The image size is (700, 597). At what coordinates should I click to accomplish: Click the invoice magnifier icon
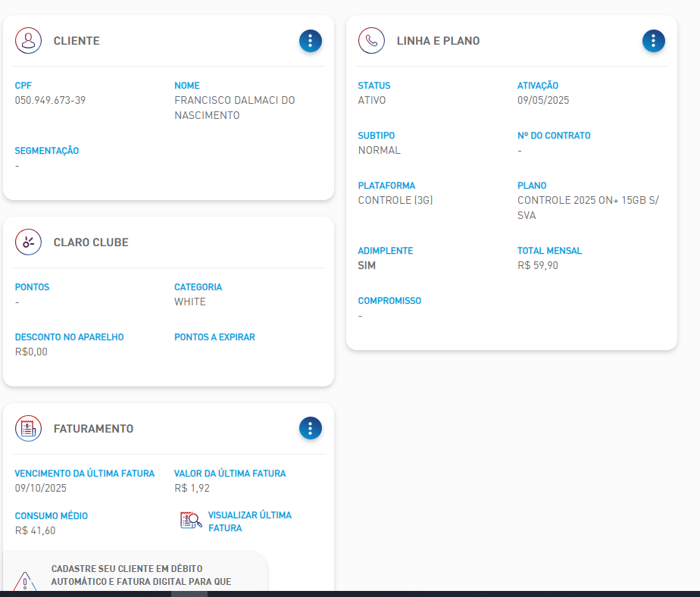pyautogui.click(x=190, y=521)
